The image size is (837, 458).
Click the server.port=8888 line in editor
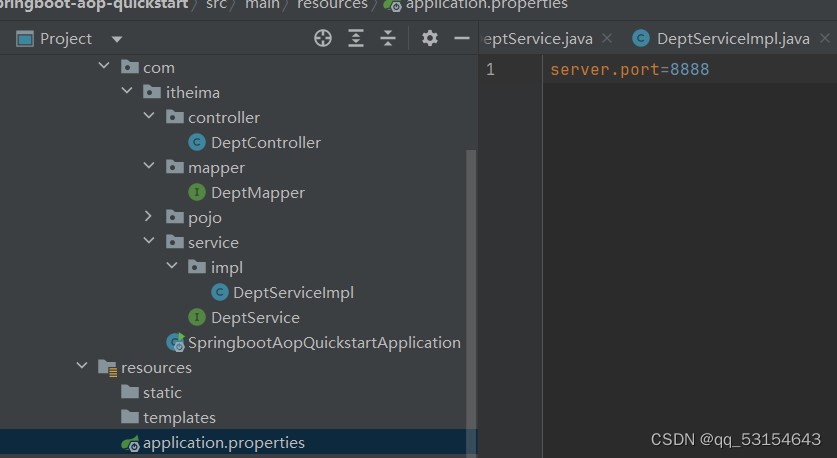pyautogui.click(x=629, y=69)
